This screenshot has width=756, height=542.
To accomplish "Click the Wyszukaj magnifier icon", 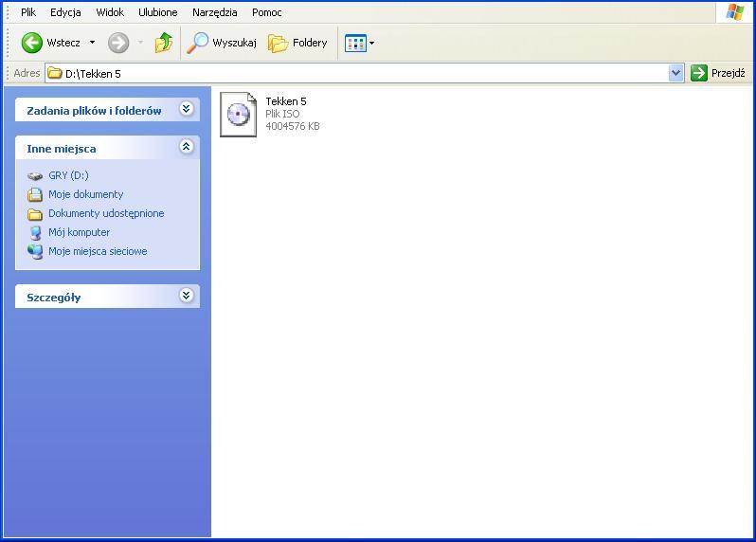I will tap(198, 43).
